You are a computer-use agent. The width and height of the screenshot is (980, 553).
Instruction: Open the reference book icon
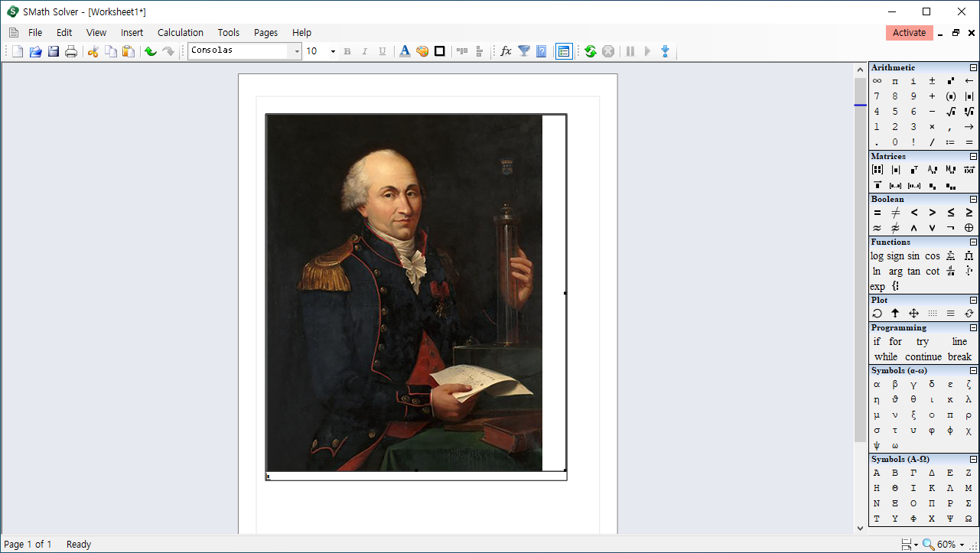click(x=542, y=51)
